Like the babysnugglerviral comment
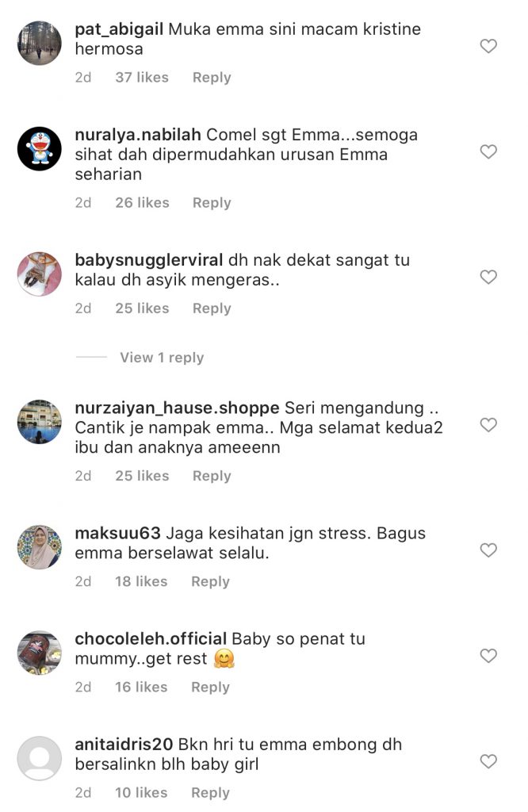 pos(488,277)
